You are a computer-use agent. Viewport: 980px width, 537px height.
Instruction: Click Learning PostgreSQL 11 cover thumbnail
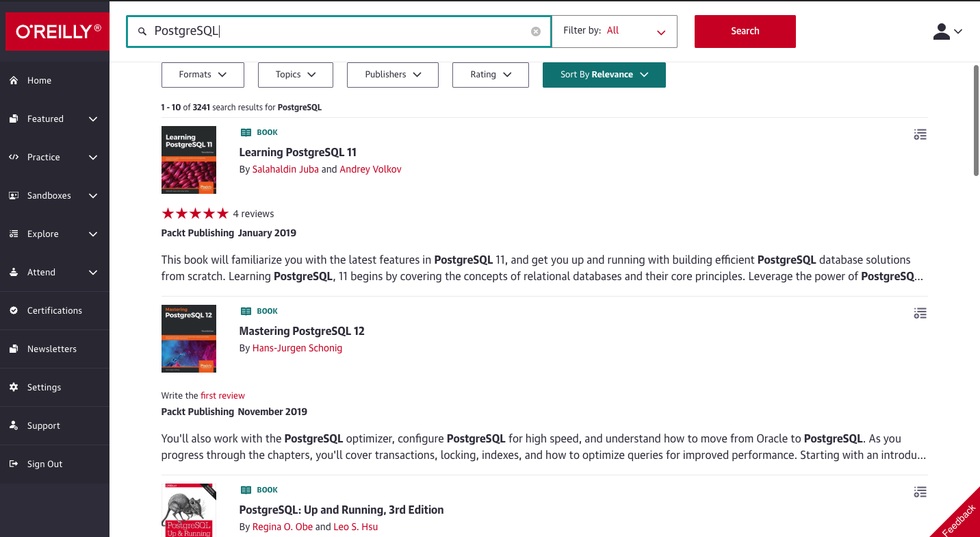coord(189,160)
